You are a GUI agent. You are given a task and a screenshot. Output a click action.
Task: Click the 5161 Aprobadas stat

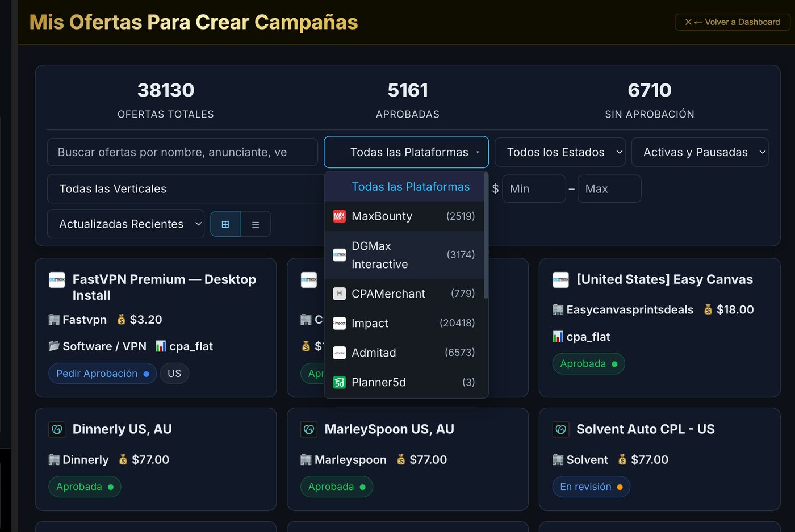point(408,100)
